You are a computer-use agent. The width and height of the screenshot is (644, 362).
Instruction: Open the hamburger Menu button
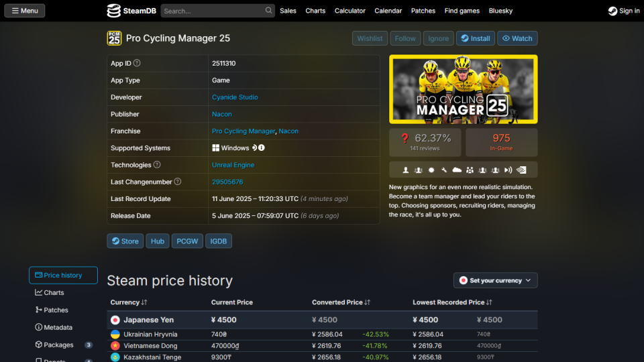tap(25, 11)
